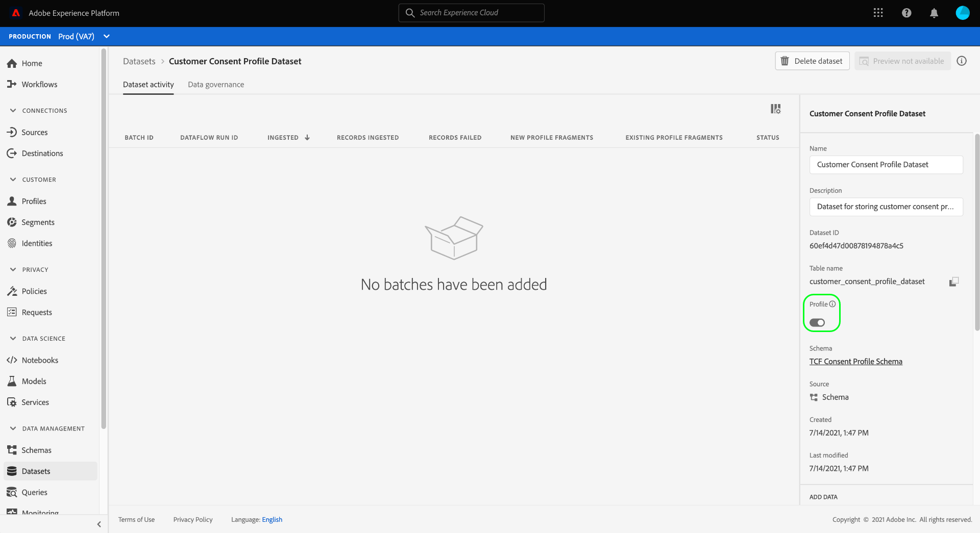The width and height of the screenshot is (980, 533).
Task: Click the info icon beside Preview button
Action: (962, 61)
